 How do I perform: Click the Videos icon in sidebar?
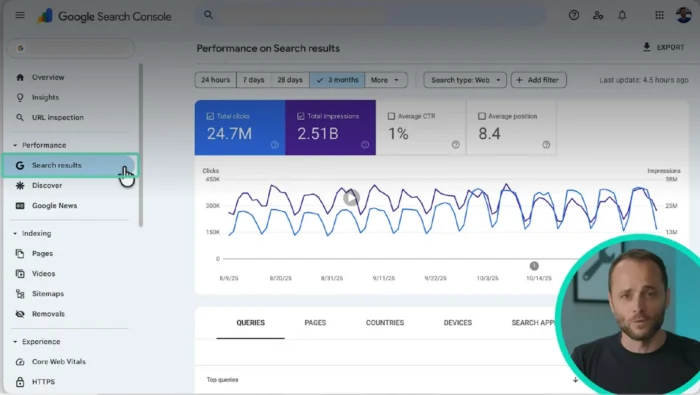tap(20, 274)
